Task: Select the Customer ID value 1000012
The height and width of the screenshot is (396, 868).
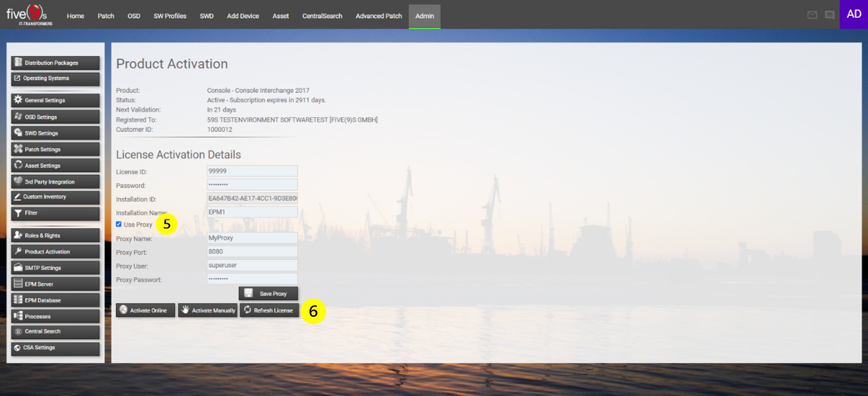Action: 220,129
